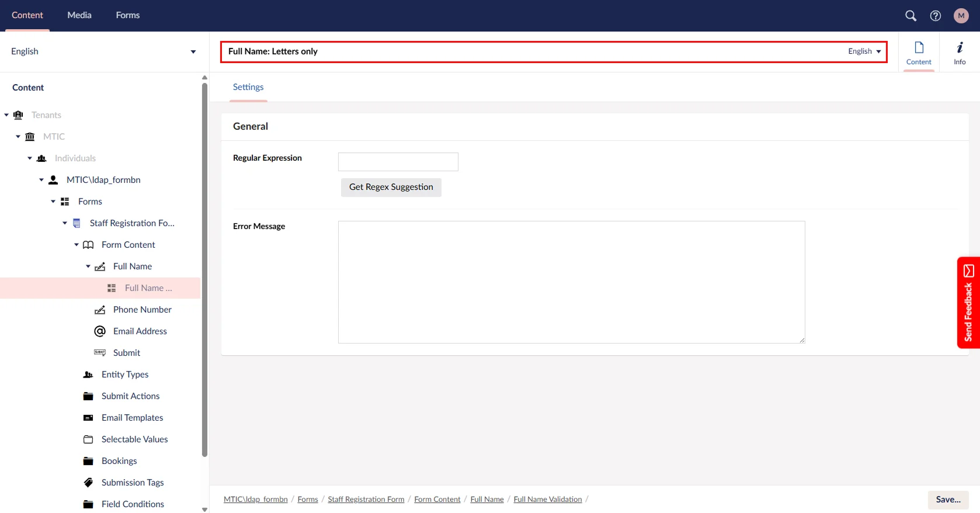Switch to the Media section
Screen dimensions: 980x513
tap(79, 15)
